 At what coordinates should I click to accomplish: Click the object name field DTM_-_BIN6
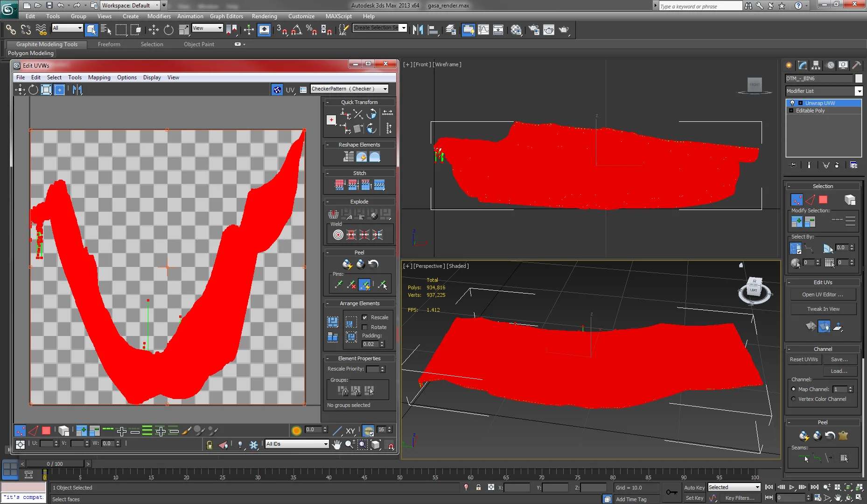818,78
